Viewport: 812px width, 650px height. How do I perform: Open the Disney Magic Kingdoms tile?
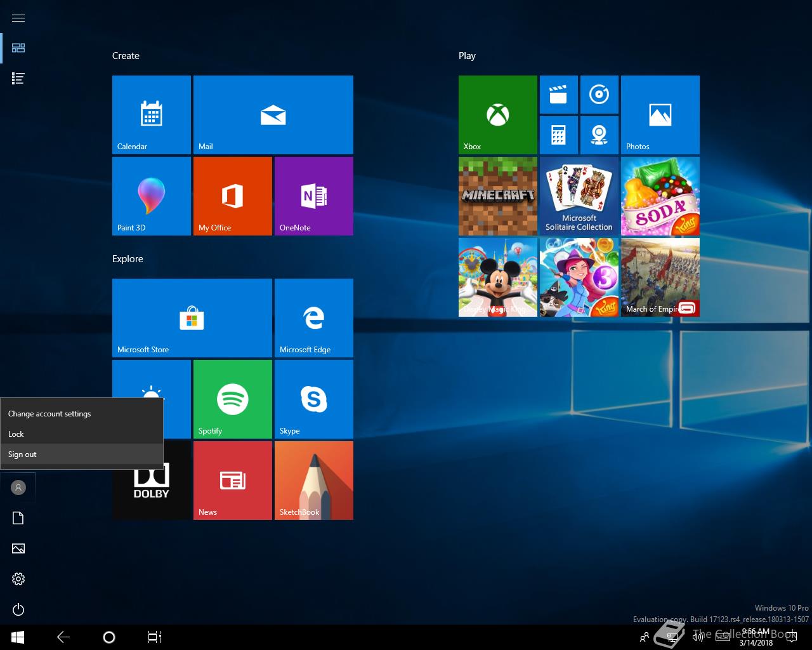click(498, 277)
